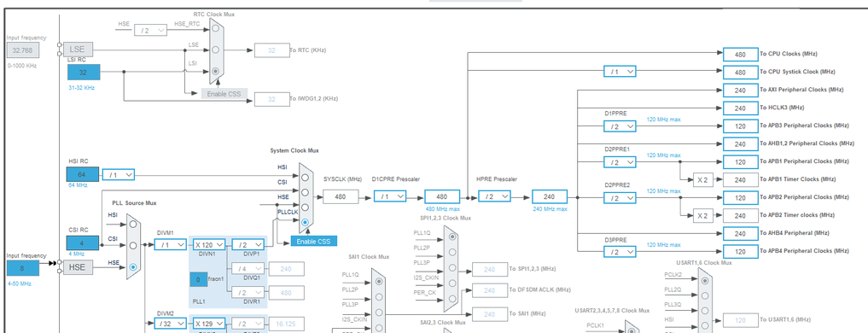Open the DIVP1 divider dropdown
Viewport: 868px width, 333px height.
coord(248,244)
